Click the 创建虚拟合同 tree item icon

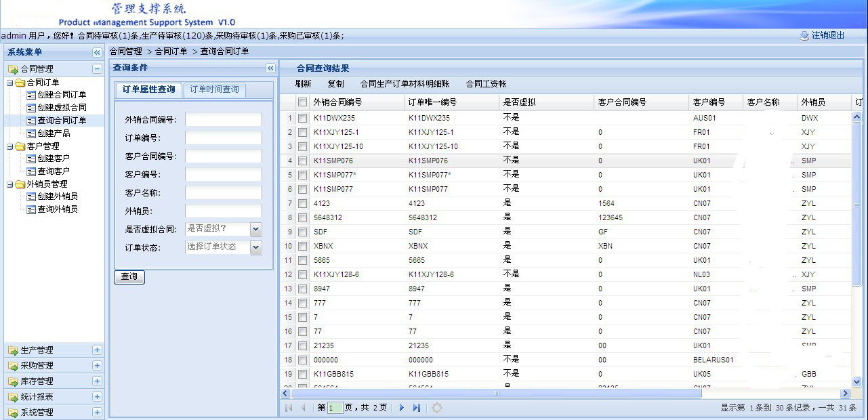(30, 108)
